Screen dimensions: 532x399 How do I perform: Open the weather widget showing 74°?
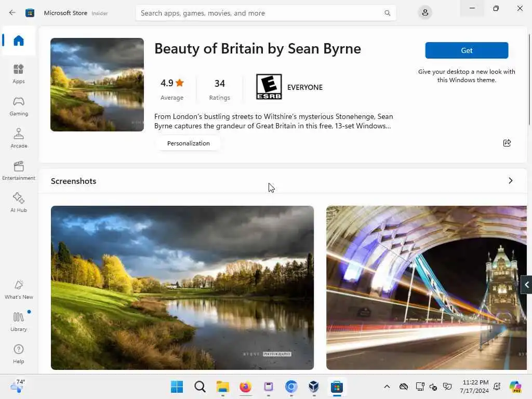pyautogui.click(x=17, y=386)
